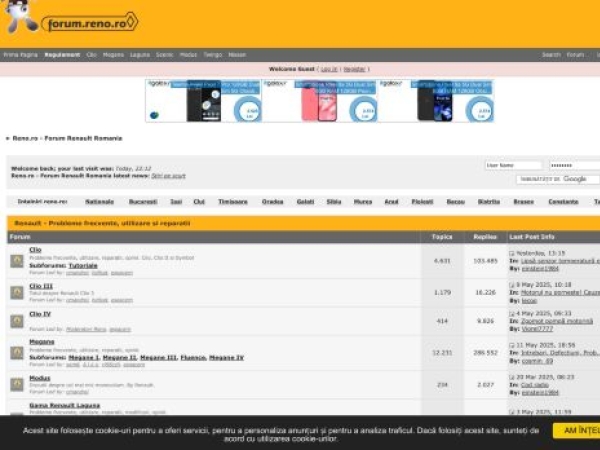
Task: Open the Megane forum title link
Action: 42,342
